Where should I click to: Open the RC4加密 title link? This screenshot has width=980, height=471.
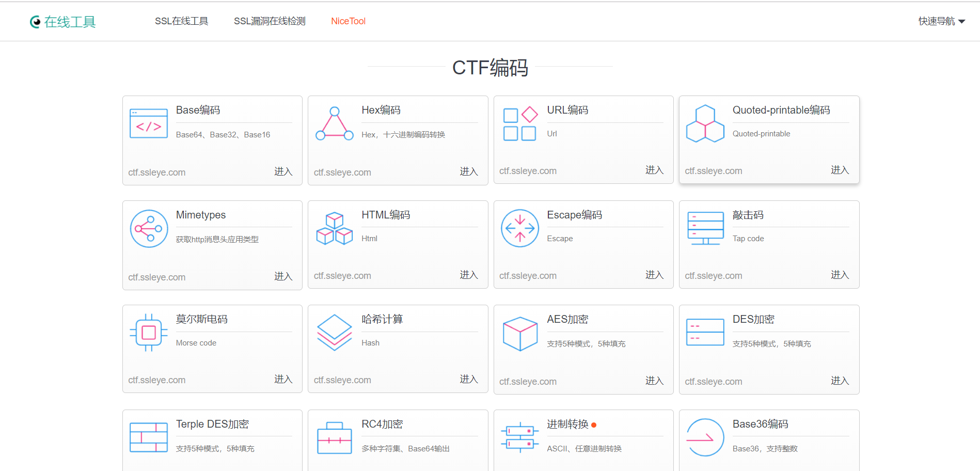pyautogui.click(x=382, y=424)
